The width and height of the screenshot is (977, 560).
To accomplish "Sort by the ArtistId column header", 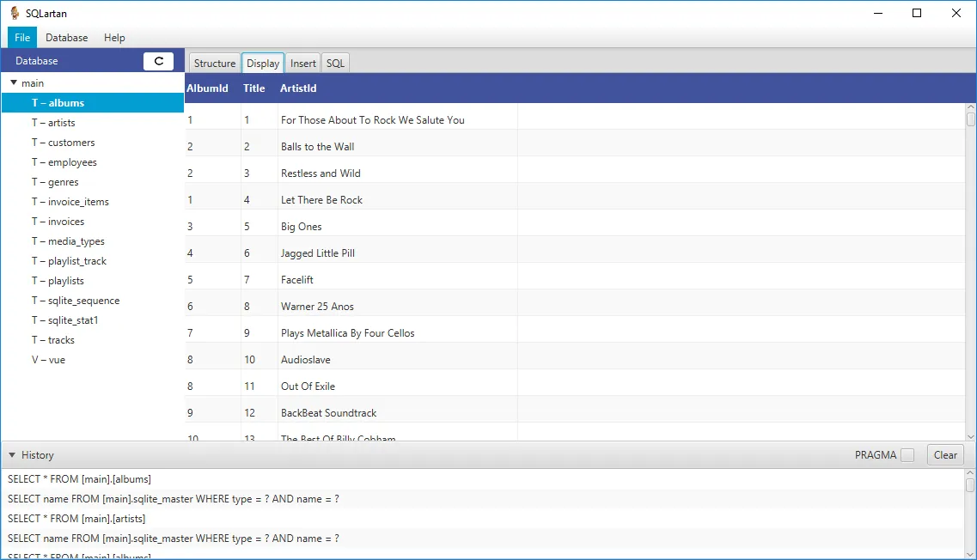I will coord(298,88).
